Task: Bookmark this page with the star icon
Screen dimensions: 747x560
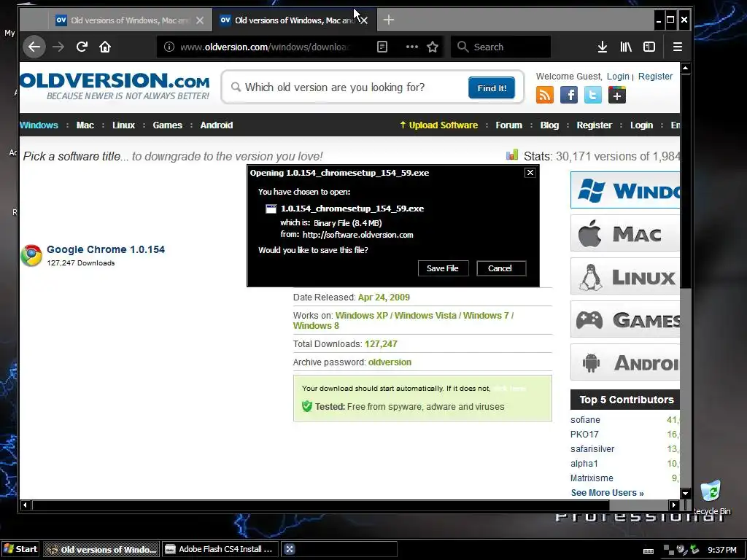Action: [433, 47]
